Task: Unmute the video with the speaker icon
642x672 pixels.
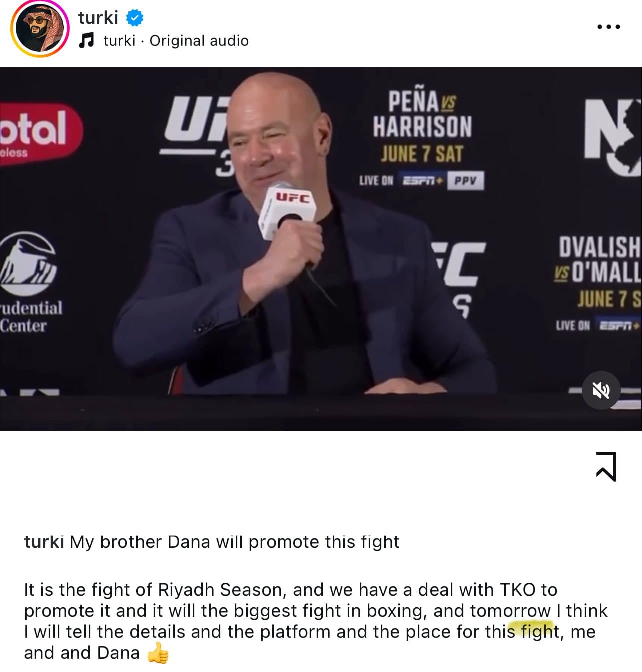Action: [601, 390]
